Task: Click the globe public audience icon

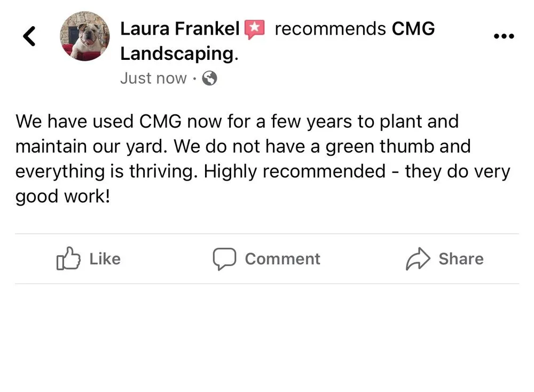Action: click(x=210, y=79)
